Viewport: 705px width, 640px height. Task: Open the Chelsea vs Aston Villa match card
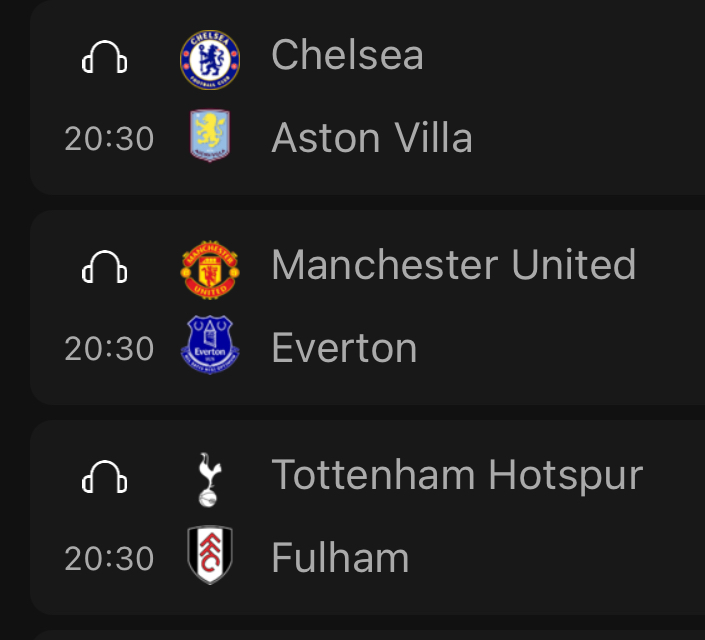point(367,98)
